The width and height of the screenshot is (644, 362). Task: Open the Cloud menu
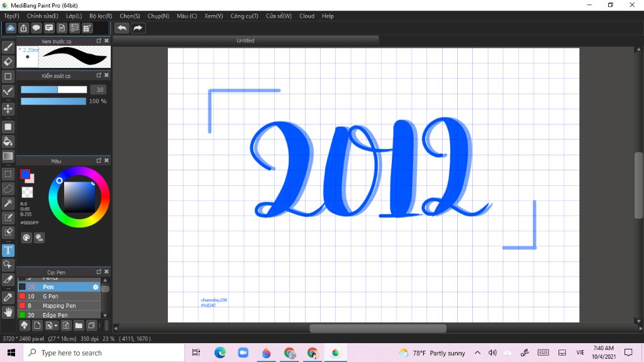pyautogui.click(x=307, y=16)
